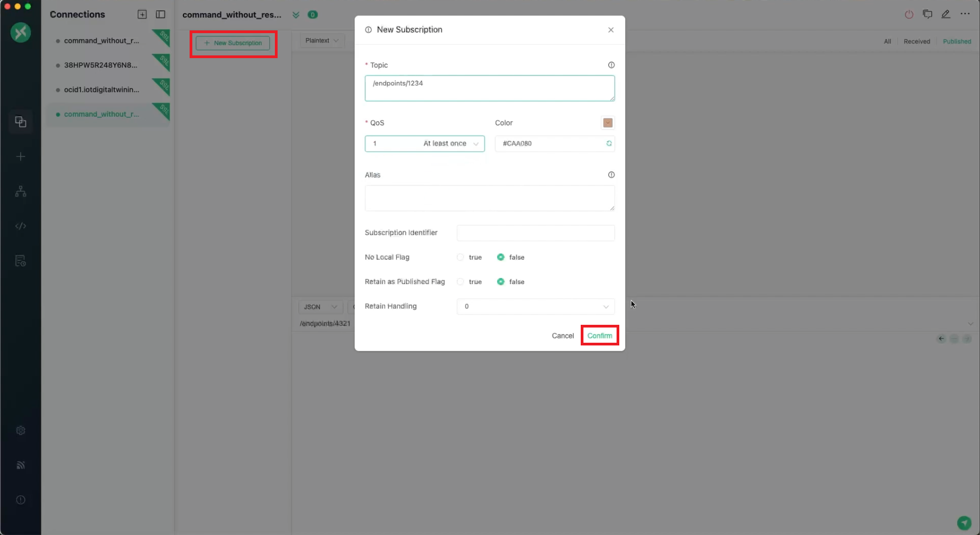
Task: Select true for Retain as Published Flag
Action: click(461, 281)
